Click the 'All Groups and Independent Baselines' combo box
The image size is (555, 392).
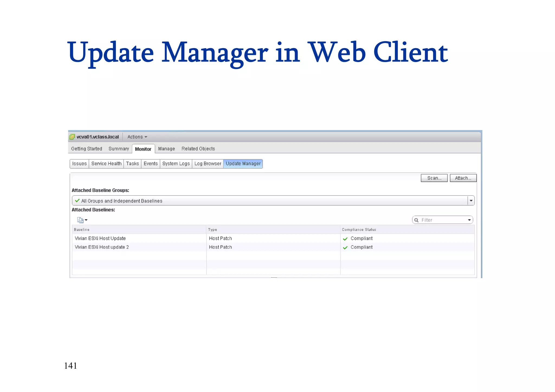[273, 201]
